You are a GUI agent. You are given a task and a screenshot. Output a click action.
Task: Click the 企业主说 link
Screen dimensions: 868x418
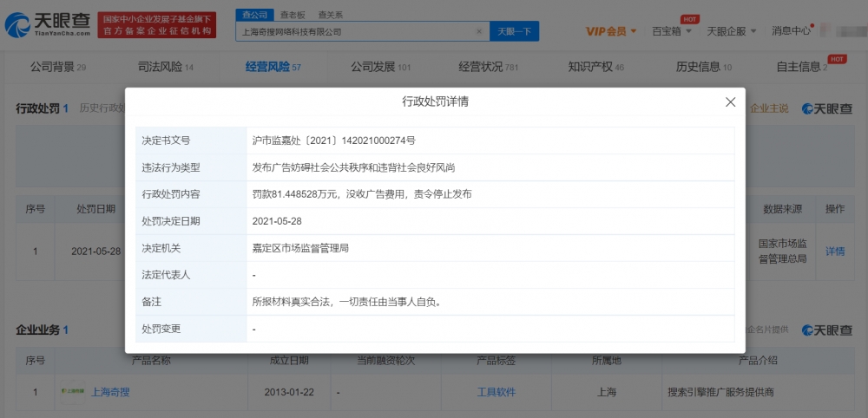[x=769, y=109]
